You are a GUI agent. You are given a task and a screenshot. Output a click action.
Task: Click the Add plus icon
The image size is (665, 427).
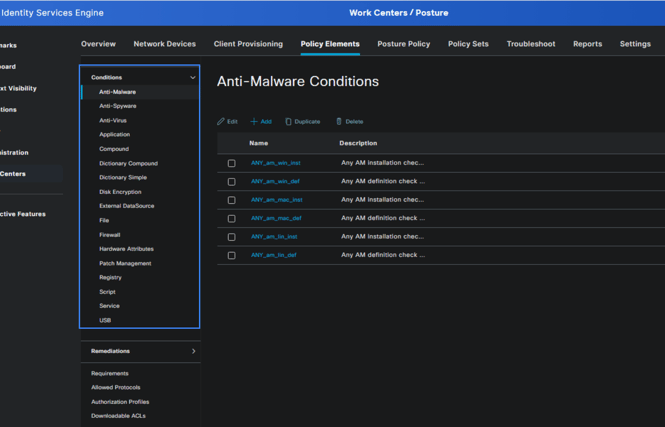254,122
